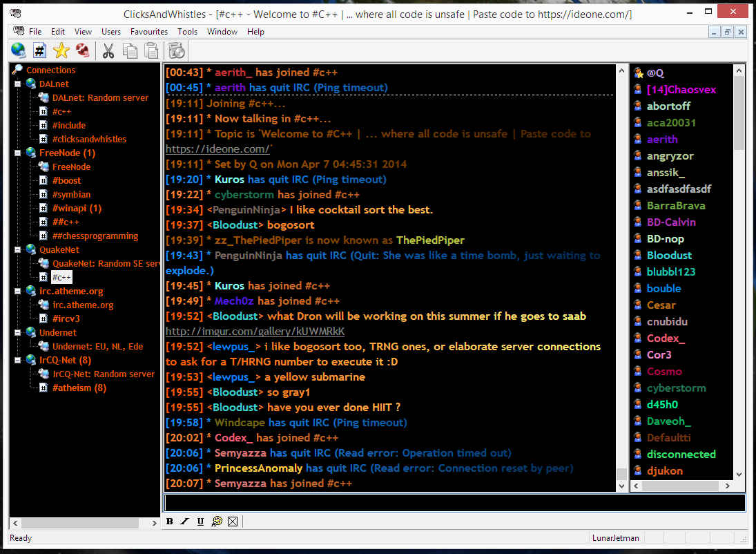This screenshot has height=554, width=756.
Task: Click the scissors cut icon
Action: [x=108, y=50]
